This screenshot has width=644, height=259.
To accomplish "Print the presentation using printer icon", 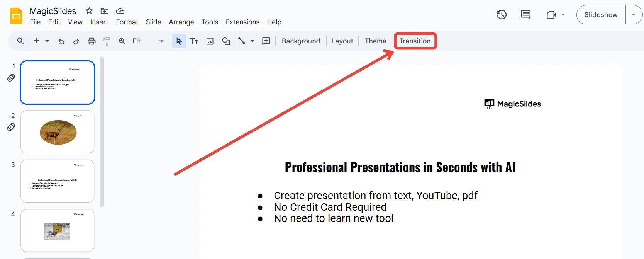I will tap(92, 41).
